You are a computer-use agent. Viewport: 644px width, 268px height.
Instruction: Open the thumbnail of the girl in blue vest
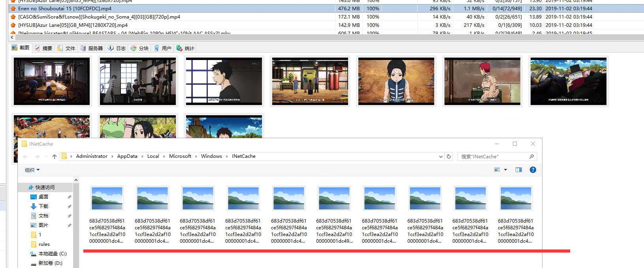(396, 81)
